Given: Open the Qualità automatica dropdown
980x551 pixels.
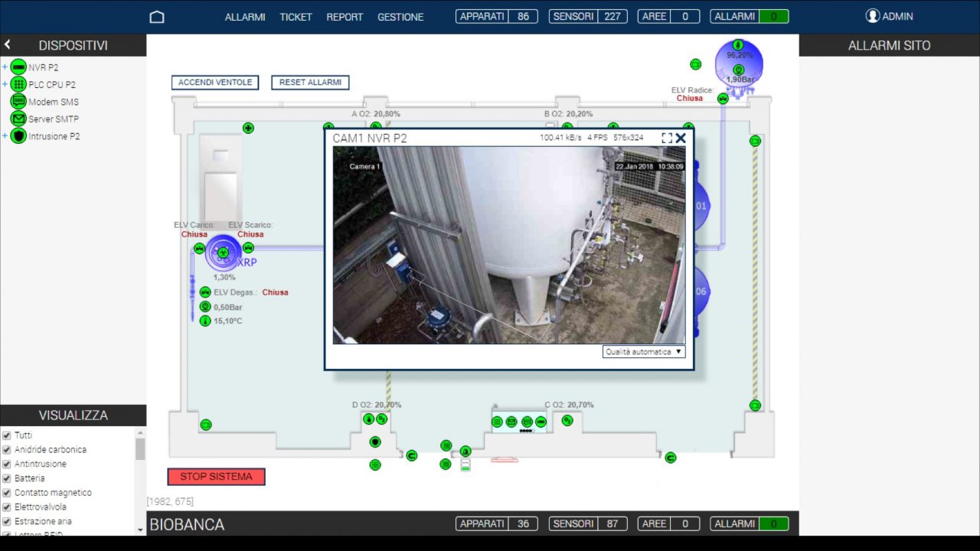Looking at the screenshot, I should (x=643, y=351).
